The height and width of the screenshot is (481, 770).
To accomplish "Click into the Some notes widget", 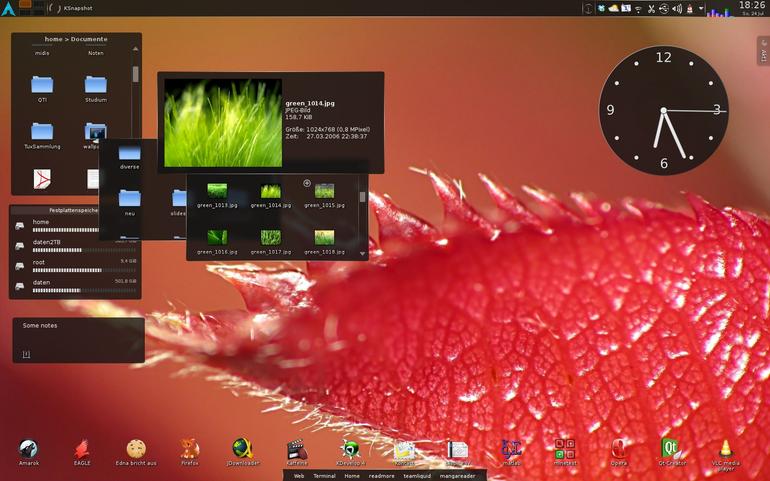I will pos(79,340).
